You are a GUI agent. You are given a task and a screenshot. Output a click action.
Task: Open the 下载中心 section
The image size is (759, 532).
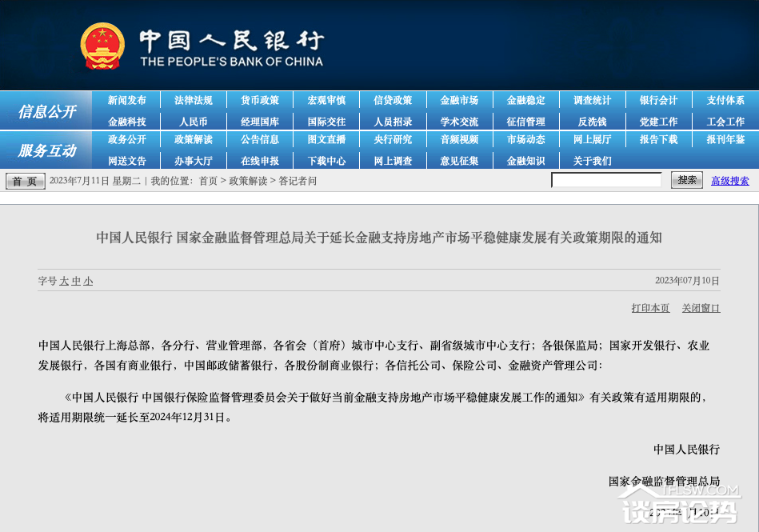coord(326,161)
